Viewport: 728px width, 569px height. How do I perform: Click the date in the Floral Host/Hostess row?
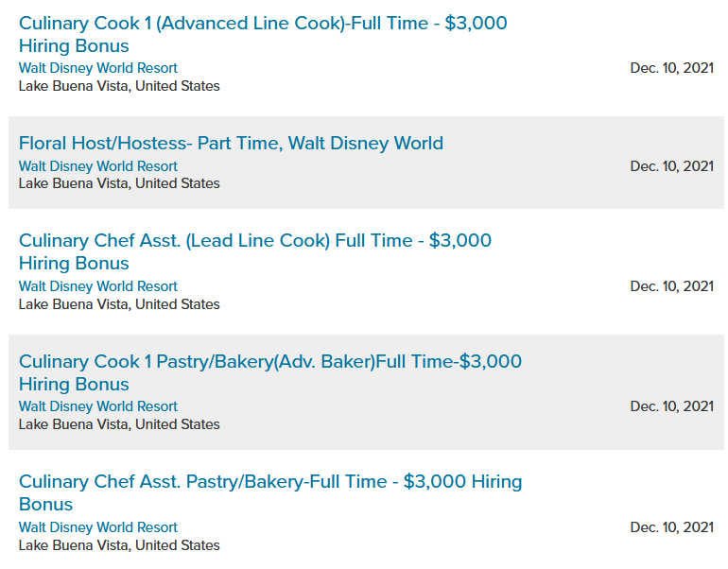(x=671, y=166)
